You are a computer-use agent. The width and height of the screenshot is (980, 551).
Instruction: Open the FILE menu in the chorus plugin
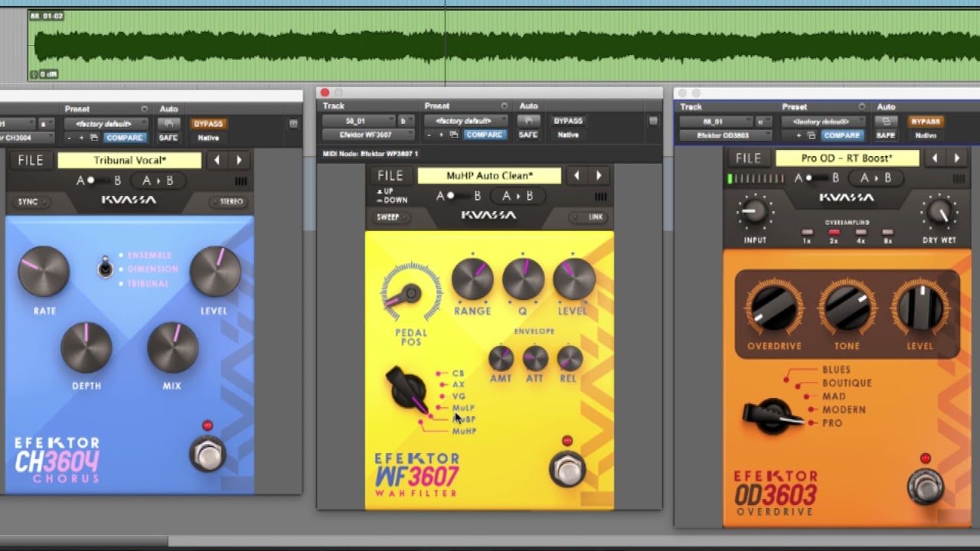(31, 160)
